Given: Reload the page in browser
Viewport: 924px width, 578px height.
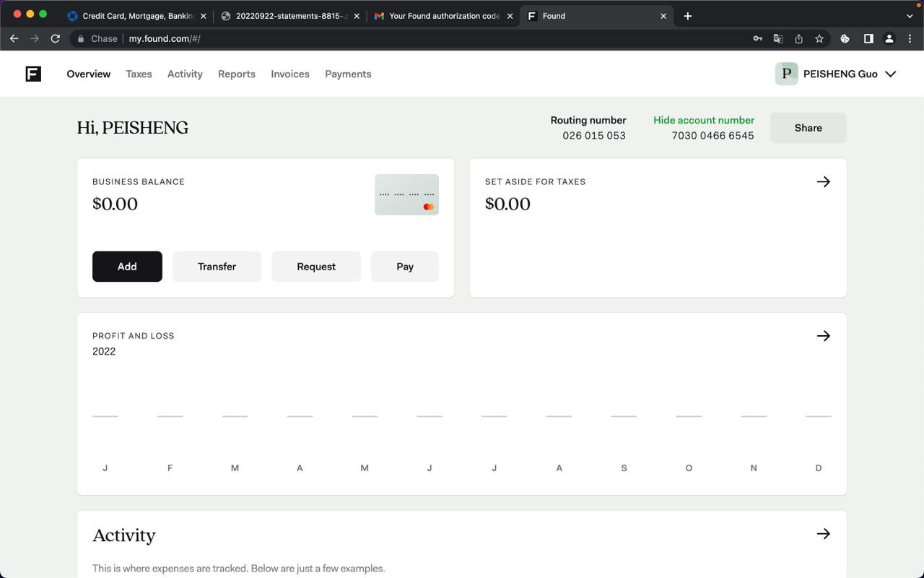Looking at the screenshot, I should [x=55, y=38].
